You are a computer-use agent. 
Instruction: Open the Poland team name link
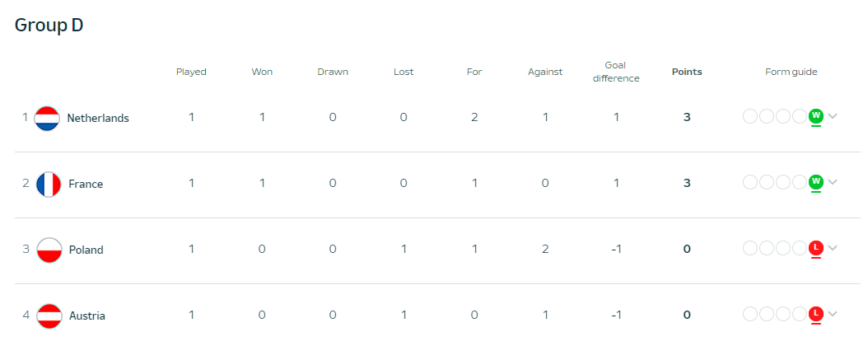click(x=86, y=250)
